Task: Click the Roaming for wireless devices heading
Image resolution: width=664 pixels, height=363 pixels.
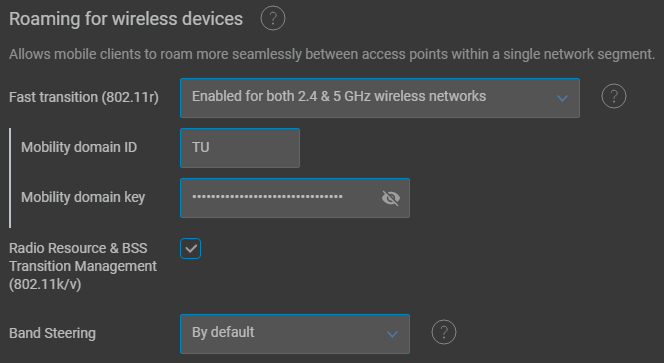Action: coord(126,19)
